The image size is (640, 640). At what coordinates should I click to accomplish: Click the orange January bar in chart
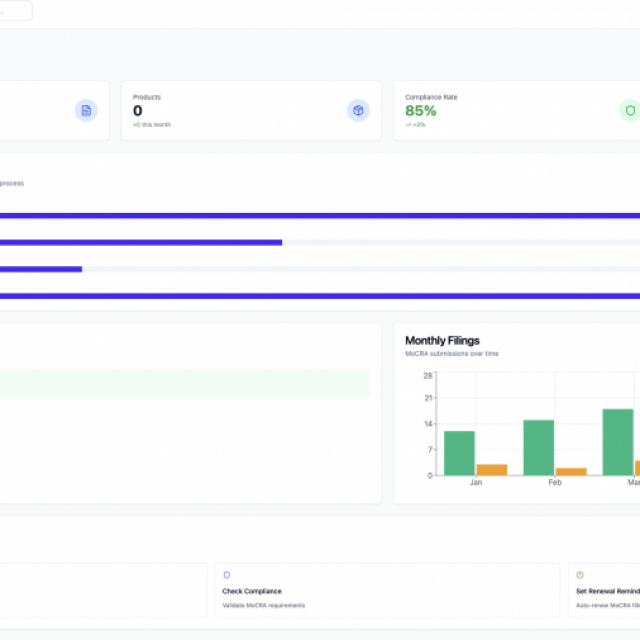[x=491, y=469]
